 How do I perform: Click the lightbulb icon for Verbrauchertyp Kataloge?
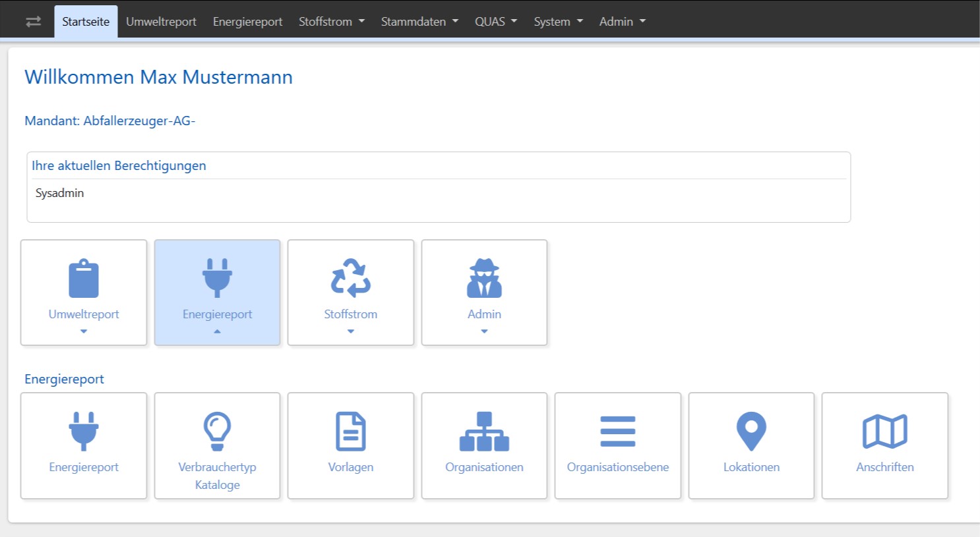(217, 431)
